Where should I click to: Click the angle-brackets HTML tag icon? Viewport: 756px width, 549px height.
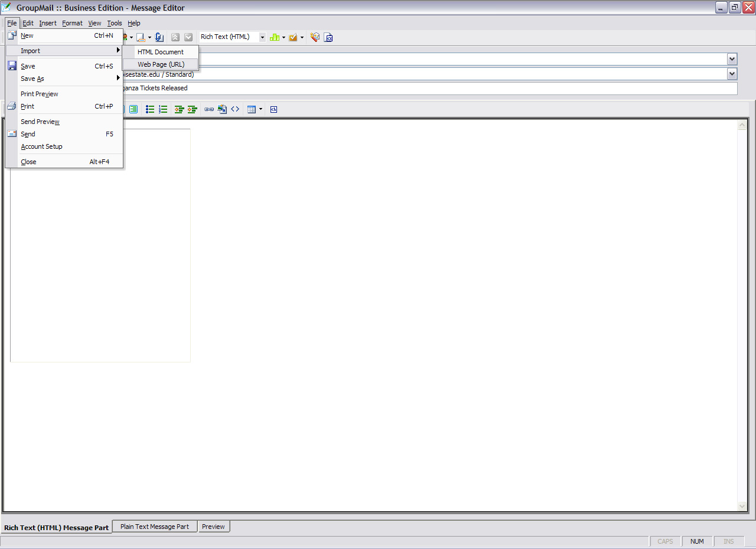(x=235, y=109)
